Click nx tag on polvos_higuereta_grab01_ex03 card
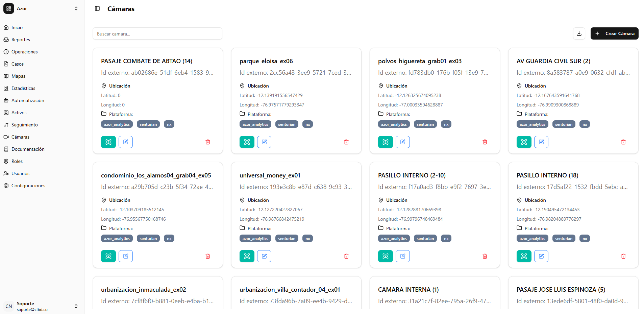644x314 pixels. (x=446, y=124)
